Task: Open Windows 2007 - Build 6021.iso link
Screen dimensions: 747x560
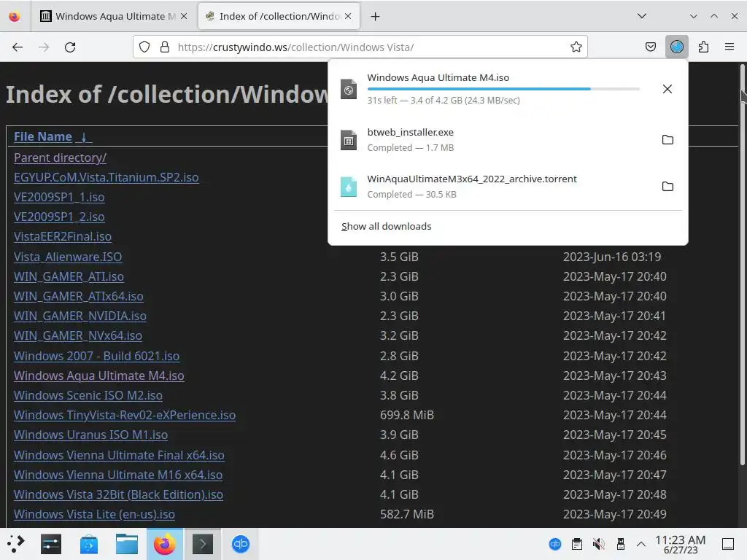Action: 97,356
